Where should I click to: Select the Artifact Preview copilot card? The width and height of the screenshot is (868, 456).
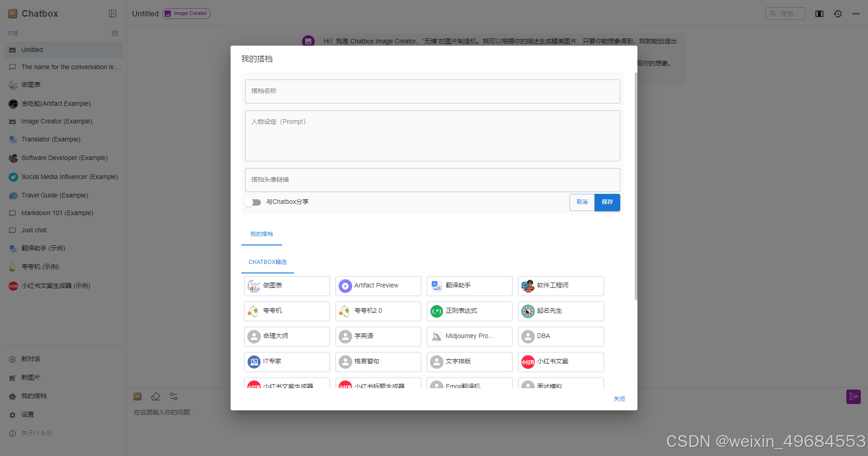(378, 286)
